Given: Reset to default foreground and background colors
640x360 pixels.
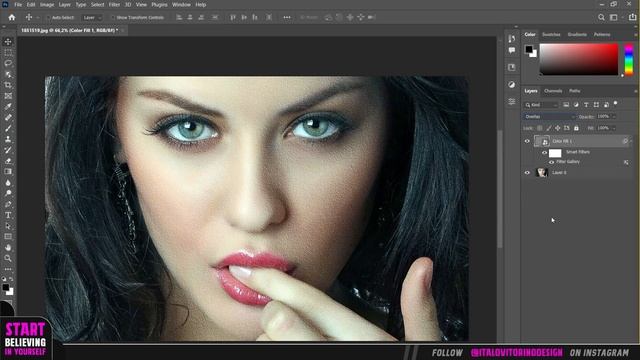Looking at the screenshot, I should [x=4, y=279].
